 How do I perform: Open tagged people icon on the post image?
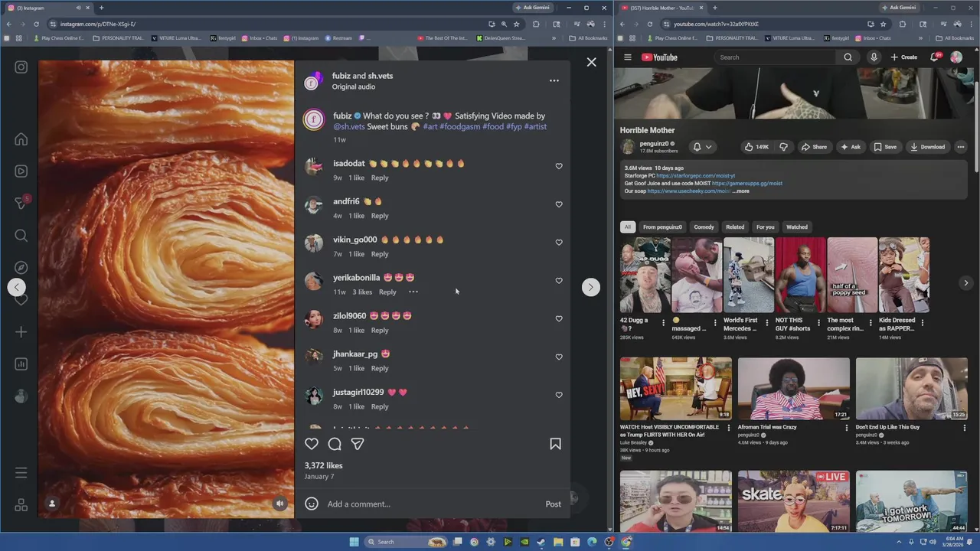point(52,503)
